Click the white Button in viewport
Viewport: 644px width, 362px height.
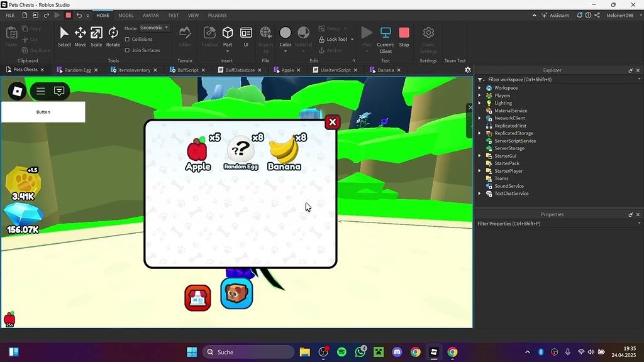pos(43,112)
